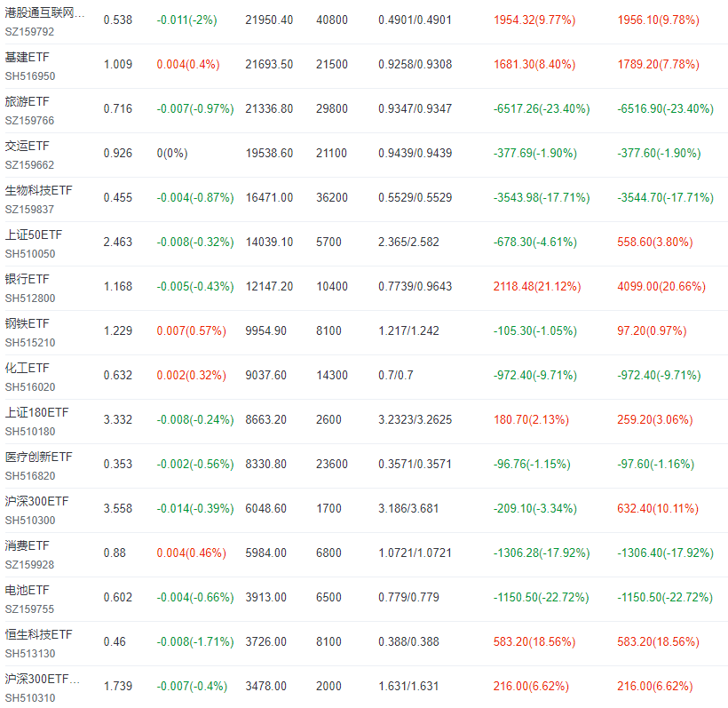The width and height of the screenshot is (728, 708).
Task: Click 化工ETF cost 0.7/0.7
Action: click(396, 376)
